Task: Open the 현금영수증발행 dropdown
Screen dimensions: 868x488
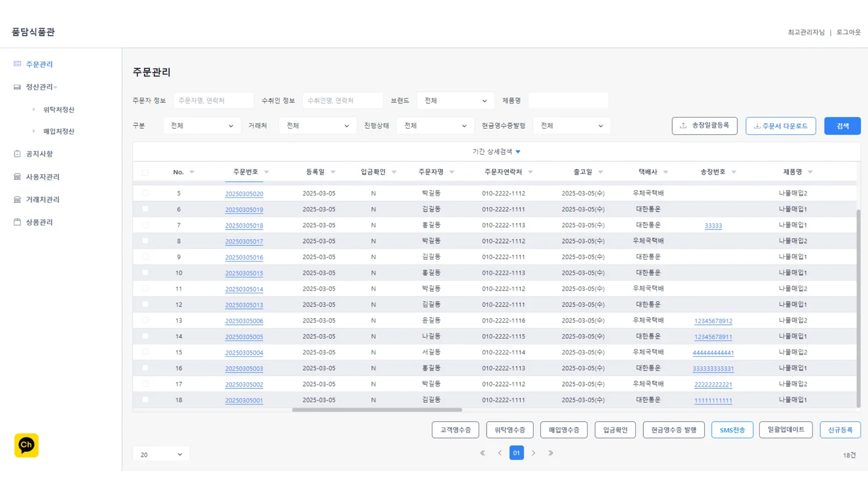Action: click(x=571, y=126)
